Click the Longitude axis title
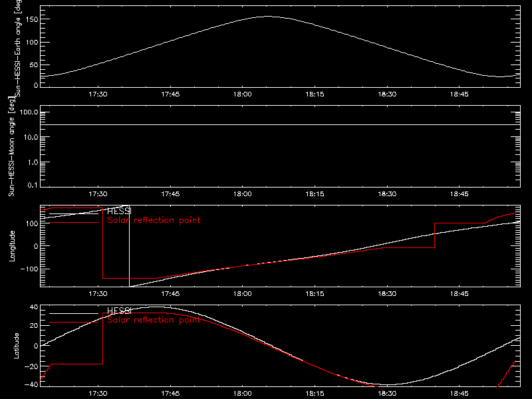 tap(12, 246)
